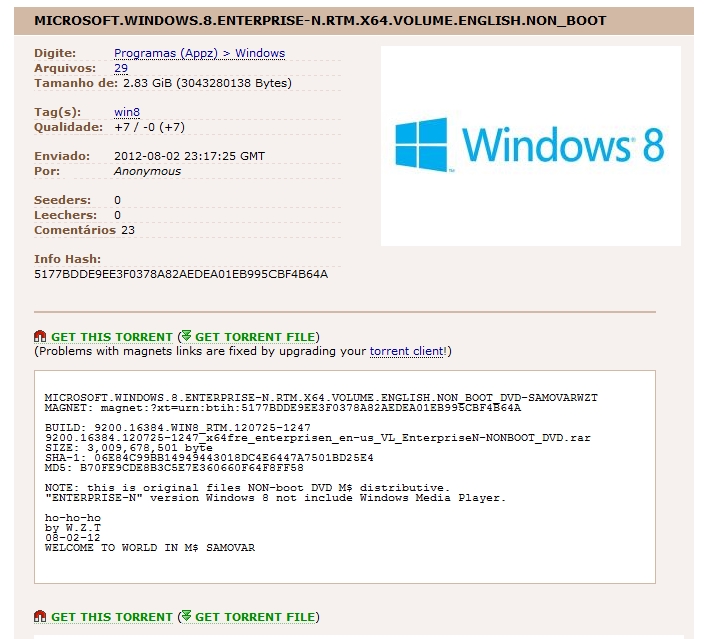710x639 pixels.
Task: Click the Tamanho de label
Action: click(x=76, y=83)
